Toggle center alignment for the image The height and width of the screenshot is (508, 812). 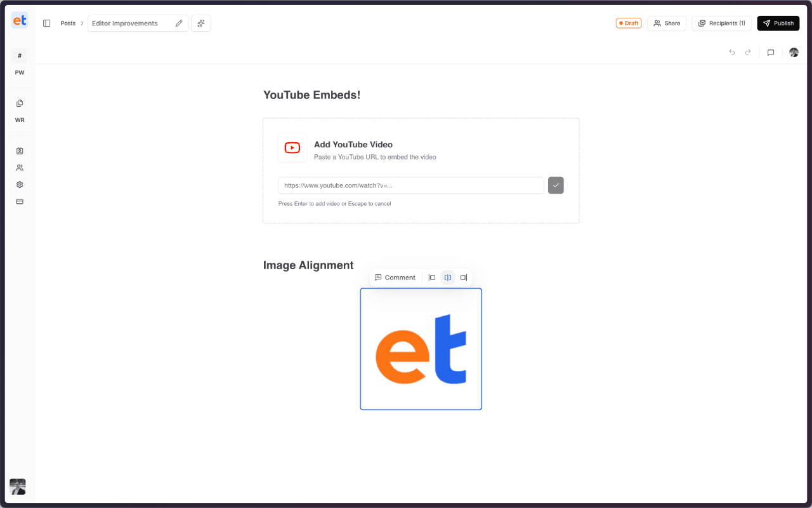click(x=448, y=277)
